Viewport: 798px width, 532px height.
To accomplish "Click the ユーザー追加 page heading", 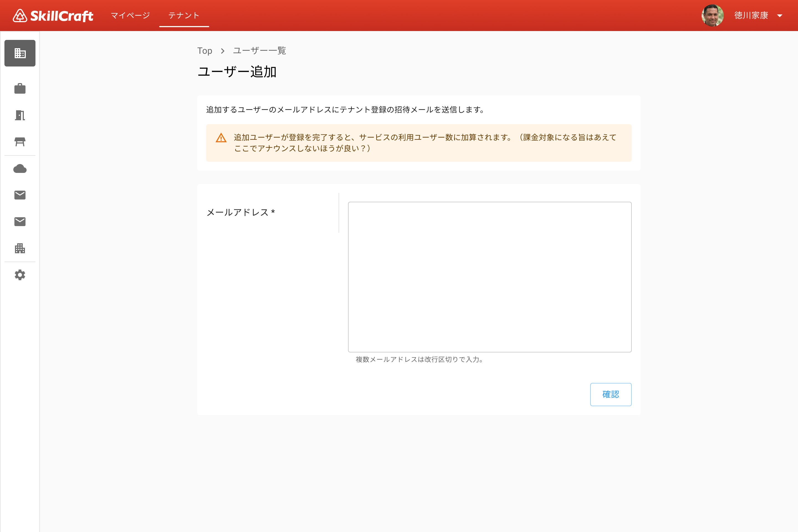I will pyautogui.click(x=237, y=71).
